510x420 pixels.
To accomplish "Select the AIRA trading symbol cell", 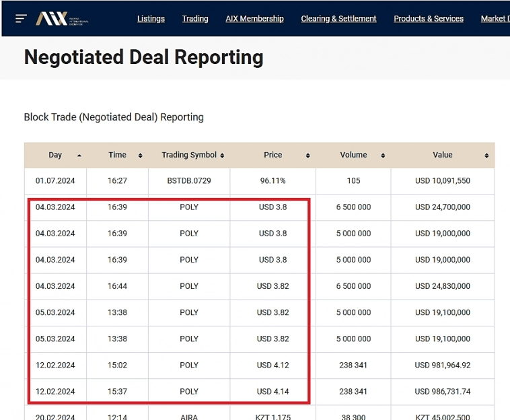I will pos(189,417).
